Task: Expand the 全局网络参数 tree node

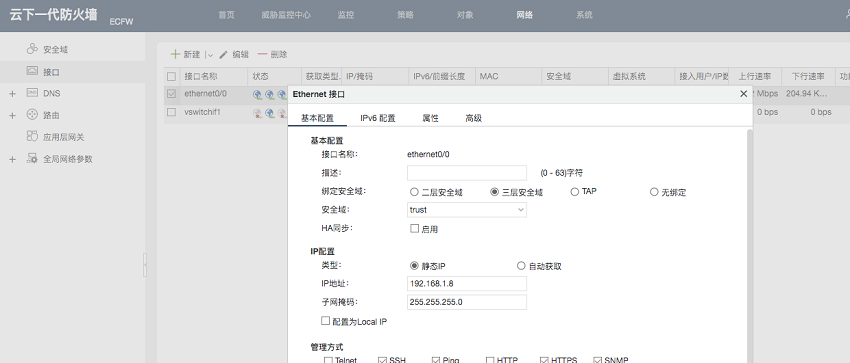Action: 12,159
